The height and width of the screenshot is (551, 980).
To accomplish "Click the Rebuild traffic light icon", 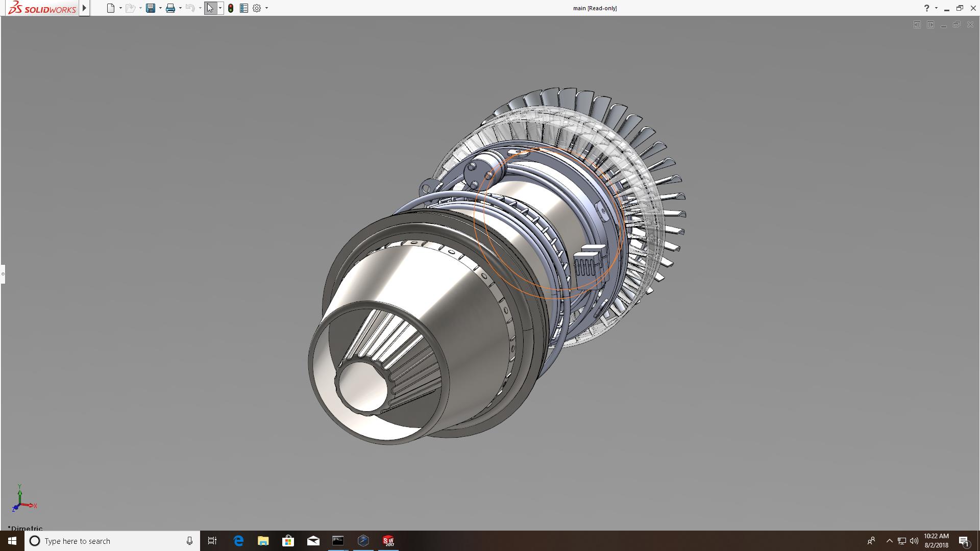I will click(x=231, y=8).
